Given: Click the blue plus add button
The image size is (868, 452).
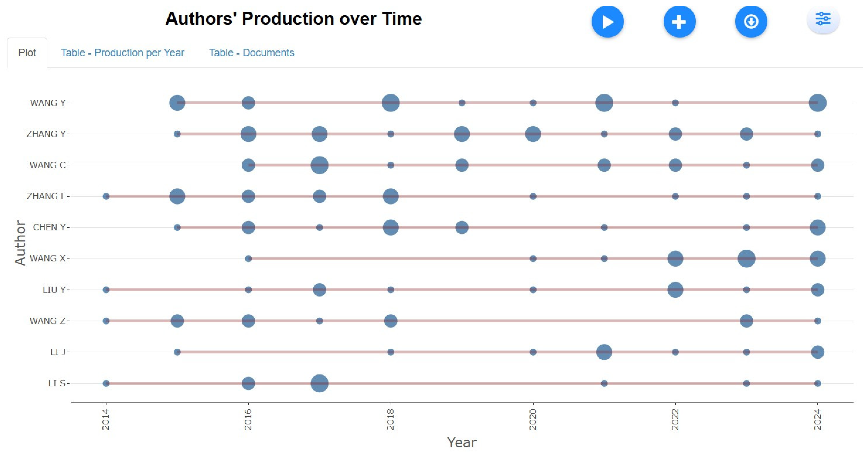Looking at the screenshot, I should [679, 22].
